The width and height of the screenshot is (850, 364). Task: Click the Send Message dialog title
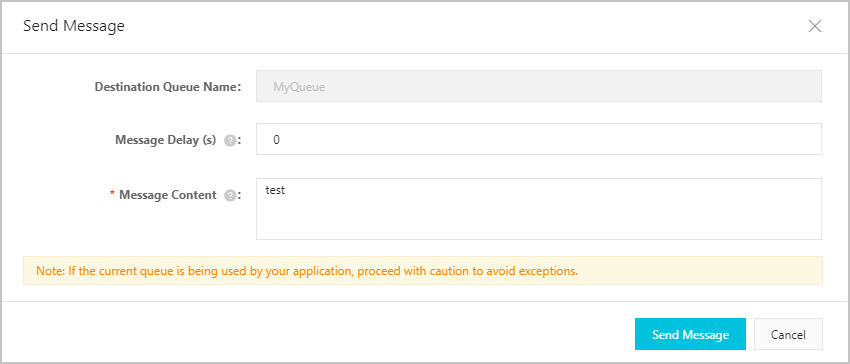click(x=74, y=25)
